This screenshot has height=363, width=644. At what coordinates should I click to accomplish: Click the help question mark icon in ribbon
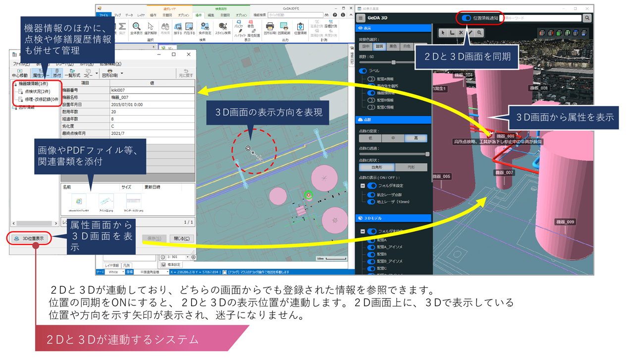335,15
